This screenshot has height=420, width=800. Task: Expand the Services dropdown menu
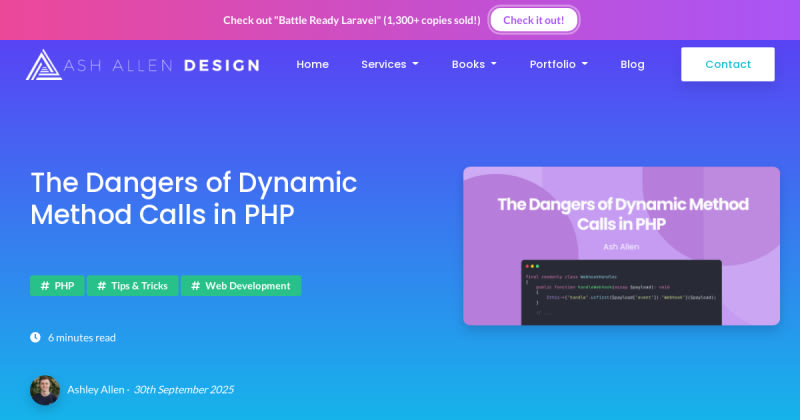click(389, 64)
